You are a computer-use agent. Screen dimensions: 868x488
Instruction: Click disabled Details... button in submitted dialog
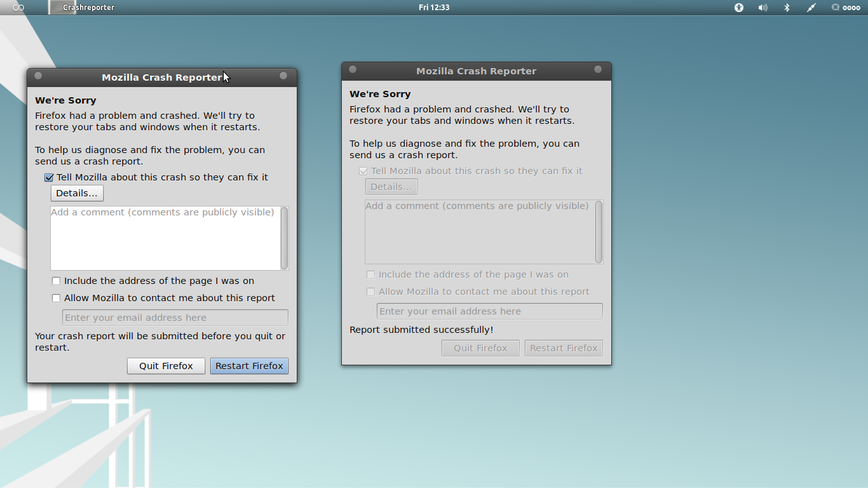pos(391,187)
